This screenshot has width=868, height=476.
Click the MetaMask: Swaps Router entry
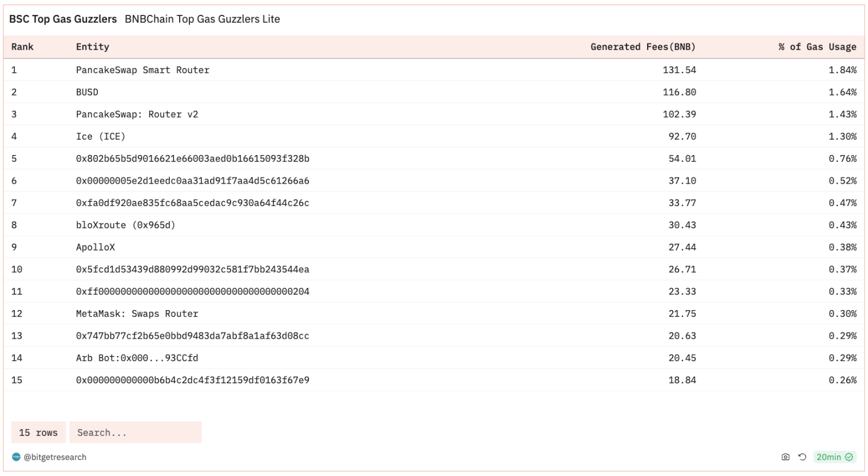pyautogui.click(x=137, y=314)
